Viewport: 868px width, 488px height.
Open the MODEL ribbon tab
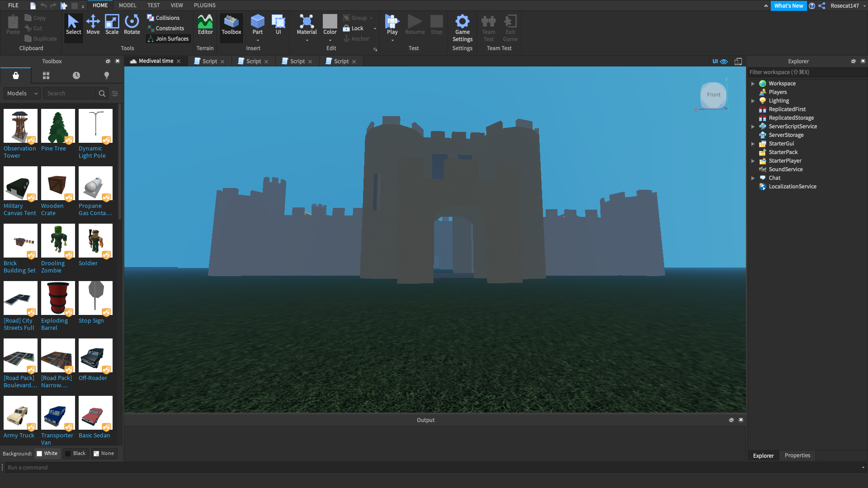127,5
